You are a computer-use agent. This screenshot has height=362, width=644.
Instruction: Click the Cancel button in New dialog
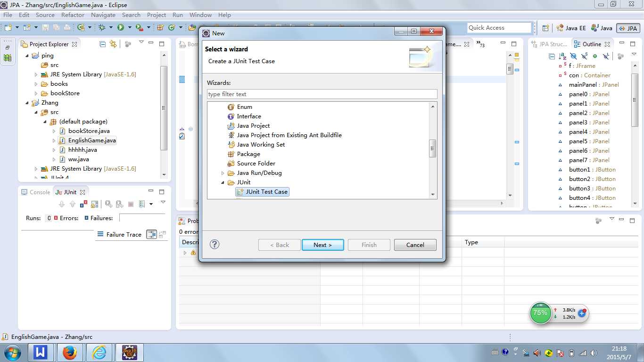point(415,245)
